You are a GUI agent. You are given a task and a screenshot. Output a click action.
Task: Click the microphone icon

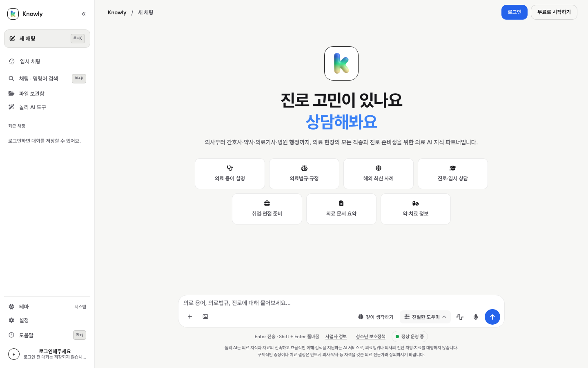point(476,317)
